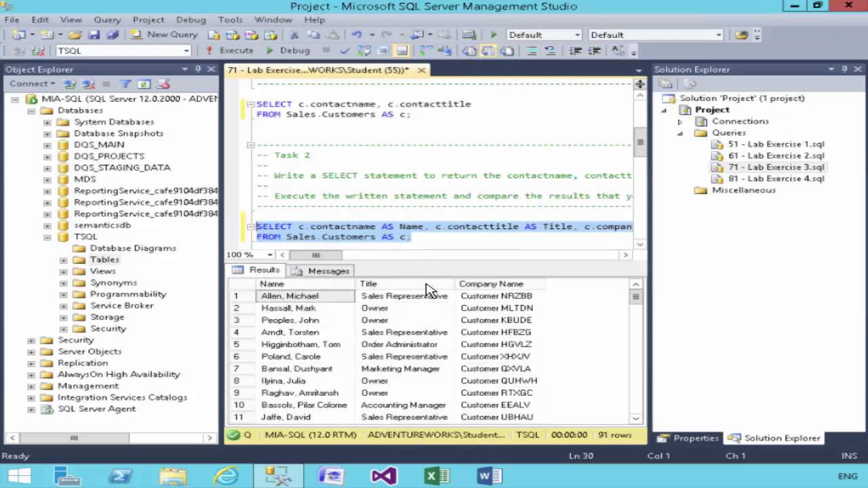Screen dimensions: 868x488
Task: Select the cell Allen, Michael
Action: click(x=306, y=296)
